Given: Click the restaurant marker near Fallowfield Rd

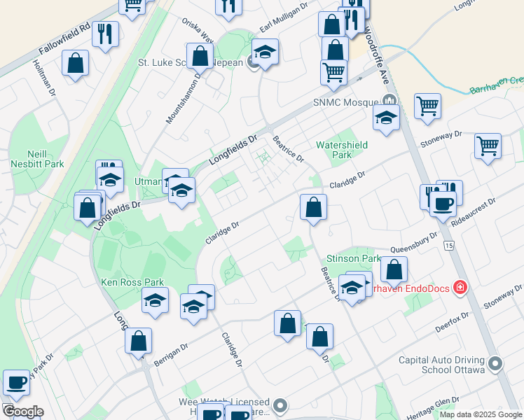Looking at the screenshot, I should (x=105, y=34).
